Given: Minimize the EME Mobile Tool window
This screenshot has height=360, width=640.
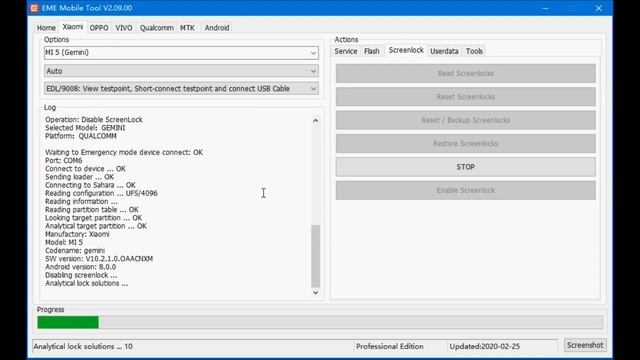Looking at the screenshot, I should click(x=545, y=8).
